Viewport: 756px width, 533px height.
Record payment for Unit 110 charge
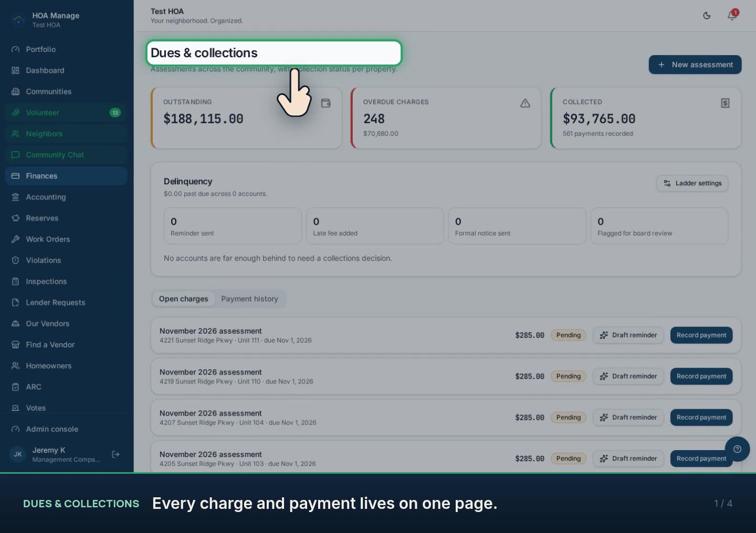point(701,376)
